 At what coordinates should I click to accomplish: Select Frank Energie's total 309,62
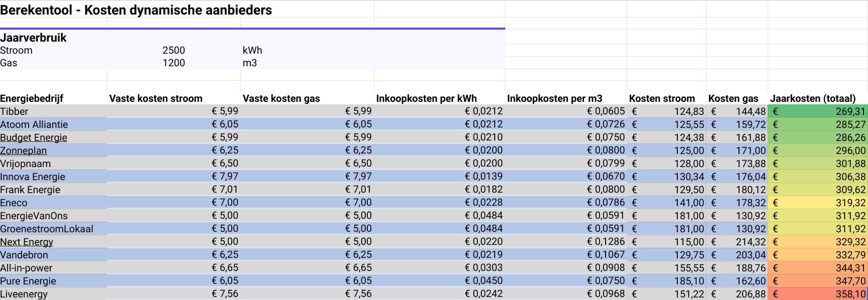click(x=818, y=190)
